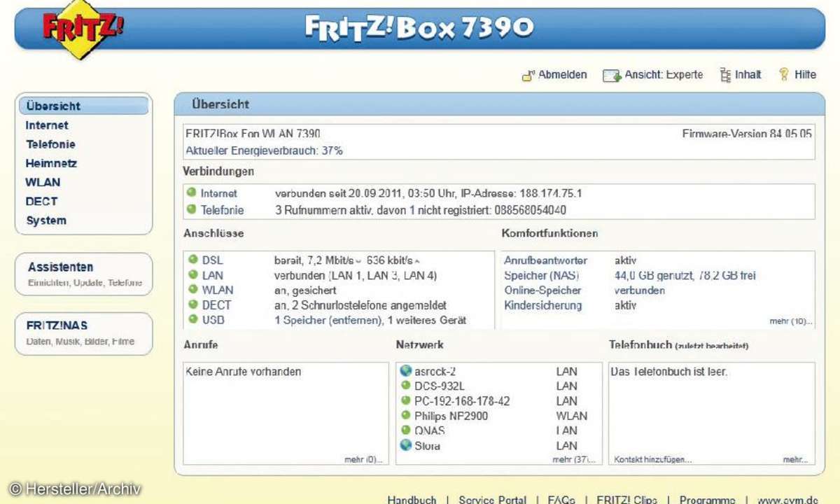
Task: Open Online-Speicher link
Action: pyautogui.click(x=542, y=290)
